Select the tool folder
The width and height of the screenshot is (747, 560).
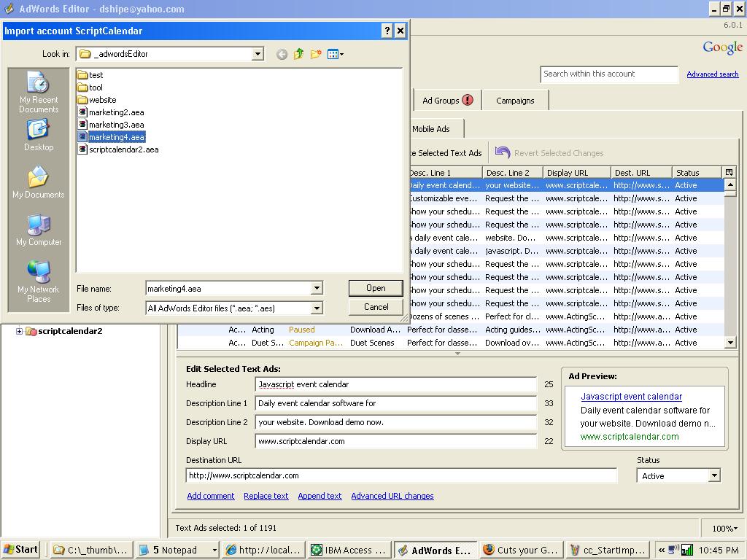click(90, 87)
